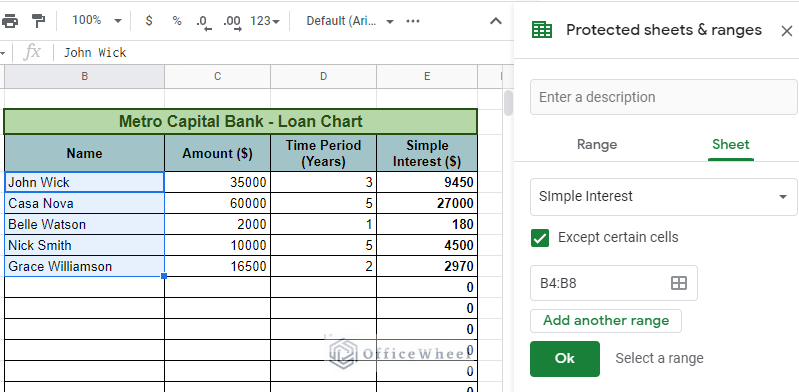Switch to the Range tab
This screenshot has height=392, width=799.
coord(597,145)
